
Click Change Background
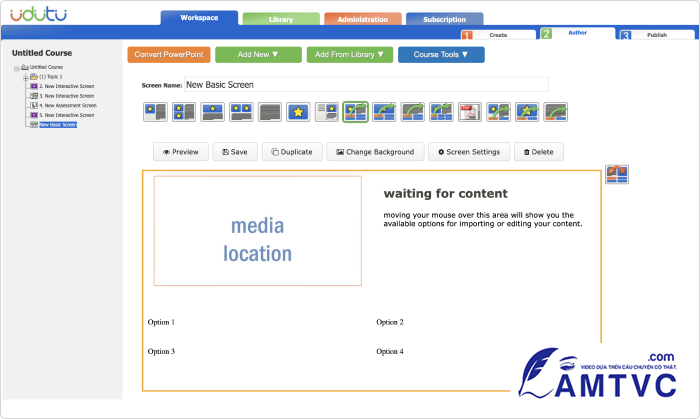tap(375, 152)
